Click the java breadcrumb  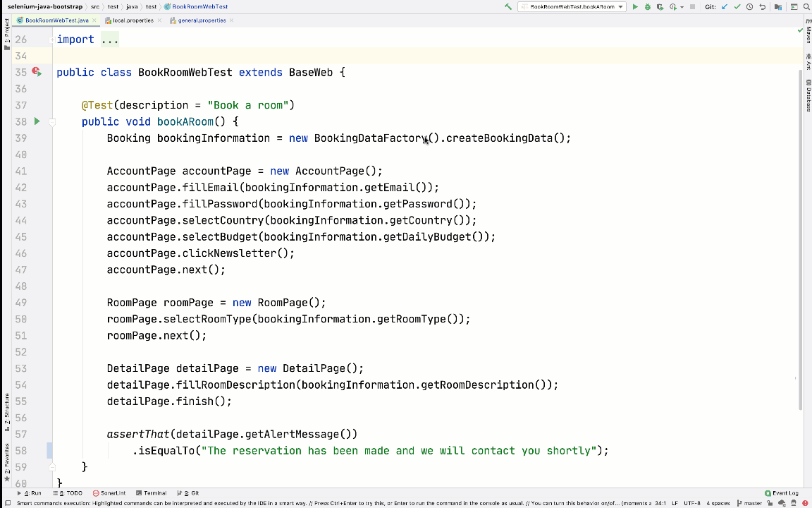(x=132, y=7)
